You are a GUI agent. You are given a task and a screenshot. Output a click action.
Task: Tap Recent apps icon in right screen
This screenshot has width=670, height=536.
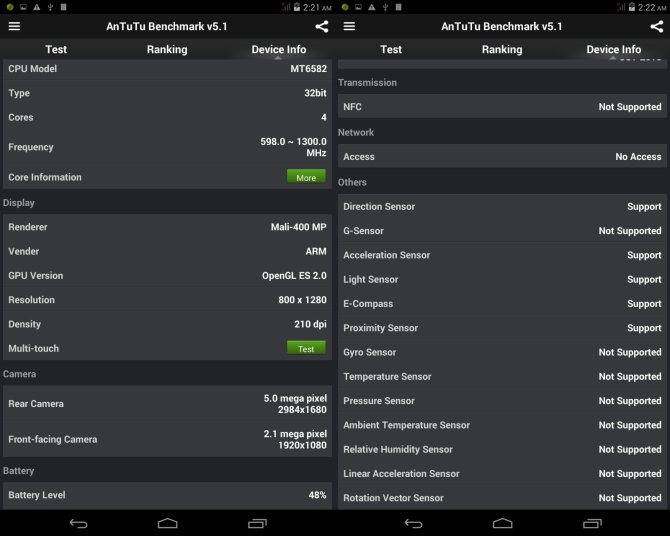coord(592,523)
